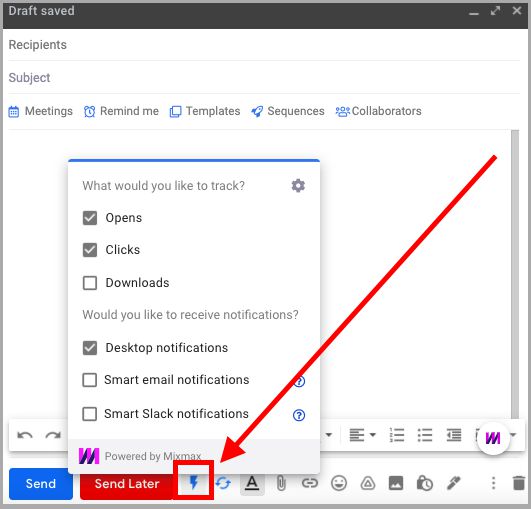Click the blue Send button

coord(41,484)
